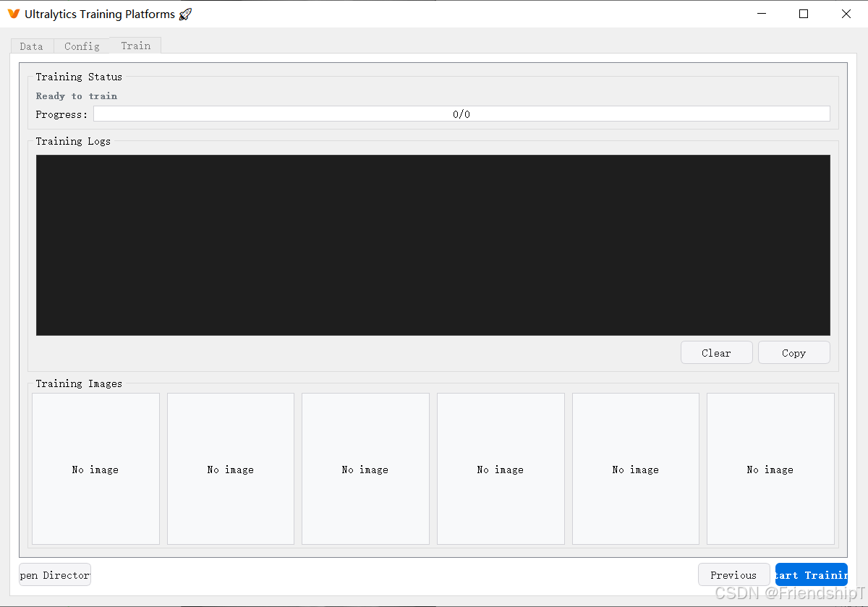
Task: Switch to the Data tab
Action: click(x=32, y=46)
